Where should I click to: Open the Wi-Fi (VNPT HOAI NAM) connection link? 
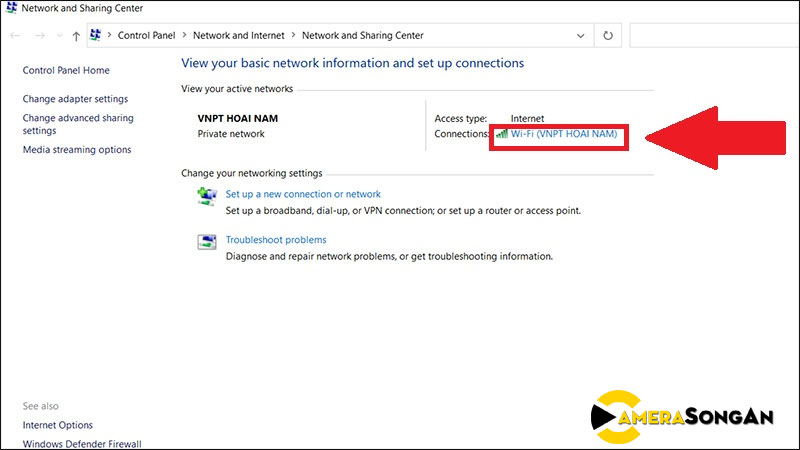tap(564, 134)
